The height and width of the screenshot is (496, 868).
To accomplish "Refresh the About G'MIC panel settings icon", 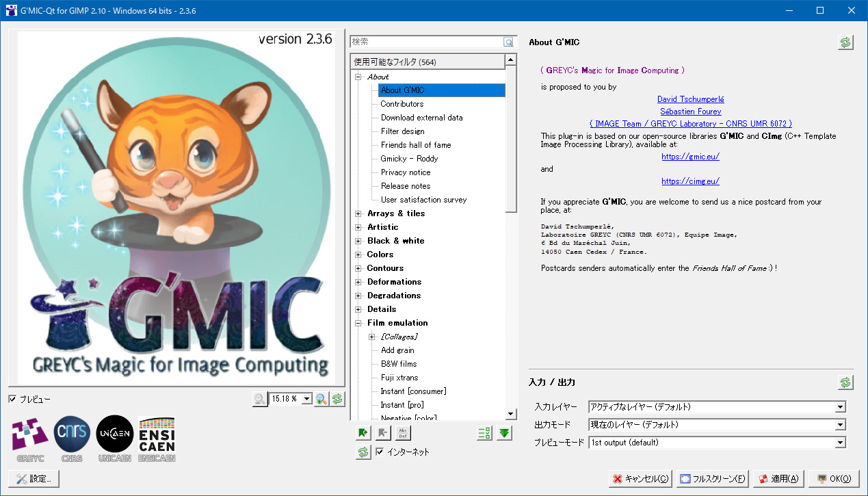I will tap(845, 42).
